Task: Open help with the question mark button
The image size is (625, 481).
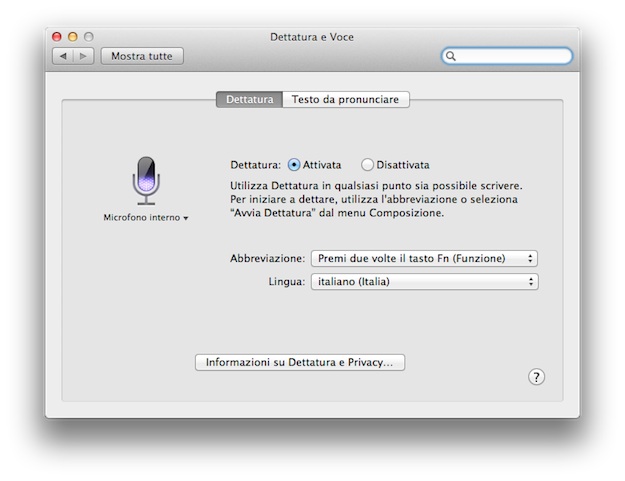Action: [537, 377]
